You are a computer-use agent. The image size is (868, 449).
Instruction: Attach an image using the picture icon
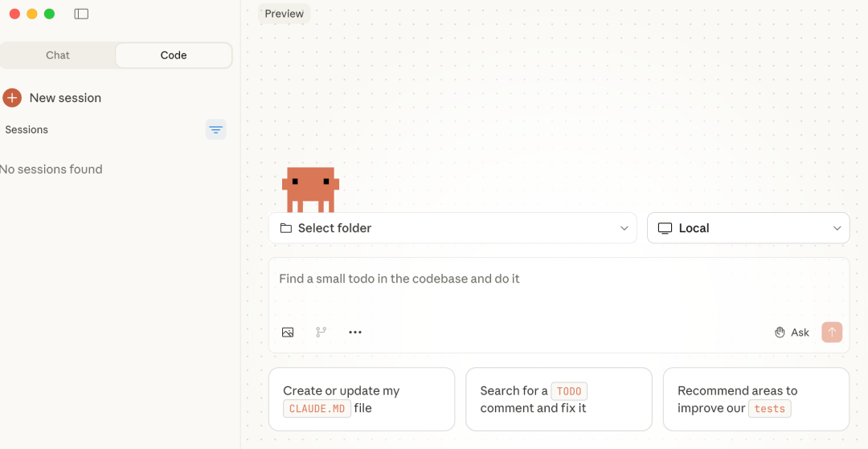(x=288, y=332)
